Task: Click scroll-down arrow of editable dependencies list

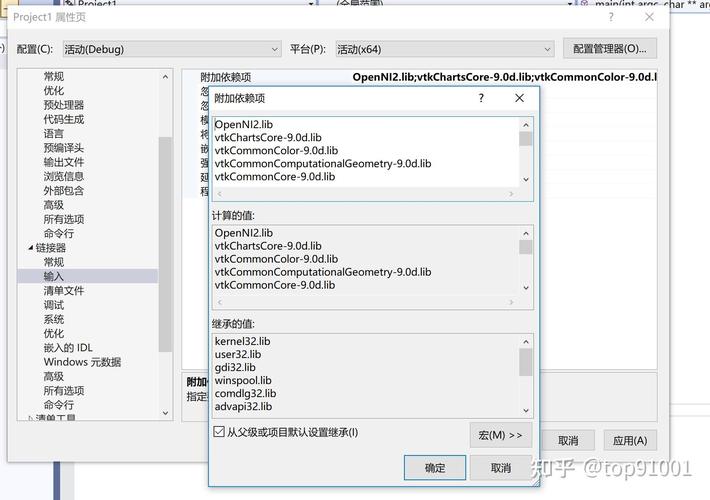Action: click(526, 179)
